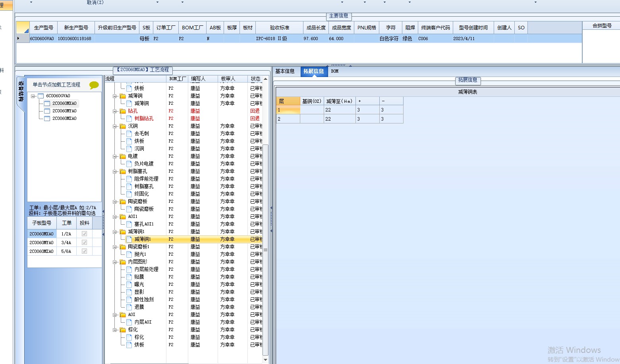Image resolution: width=620 pixels, height=364 pixels.
Task: Click the 沉铜 folder icon
Action: [123, 126]
